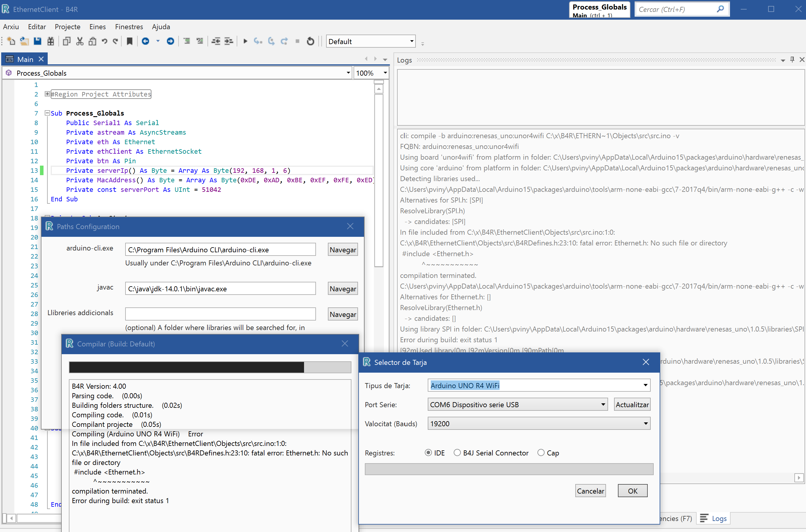Click the Undo toolbar icon
806x532 pixels.
(x=105, y=41)
